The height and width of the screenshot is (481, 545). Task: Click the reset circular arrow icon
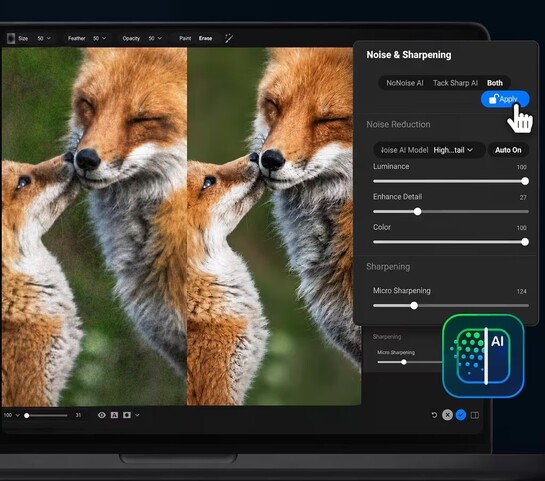click(x=434, y=415)
